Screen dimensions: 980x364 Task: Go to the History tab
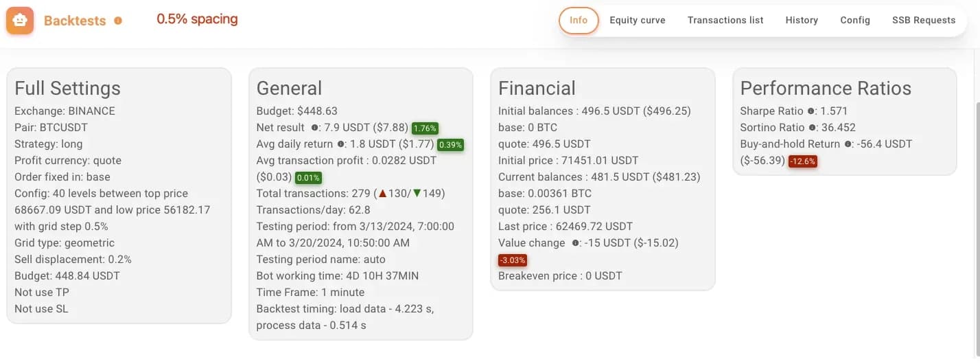pos(802,20)
